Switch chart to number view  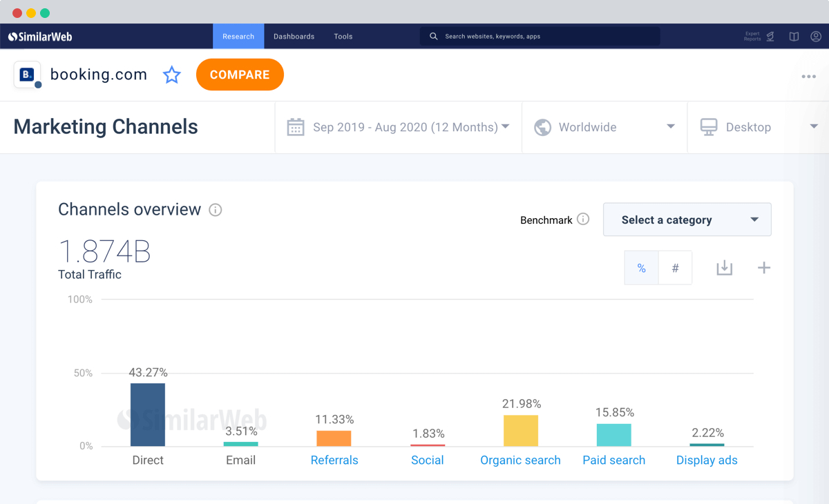point(676,268)
